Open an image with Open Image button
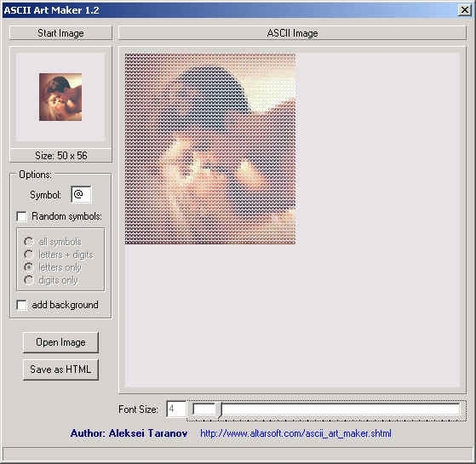The height and width of the screenshot is (464, 476). (60, 342)
